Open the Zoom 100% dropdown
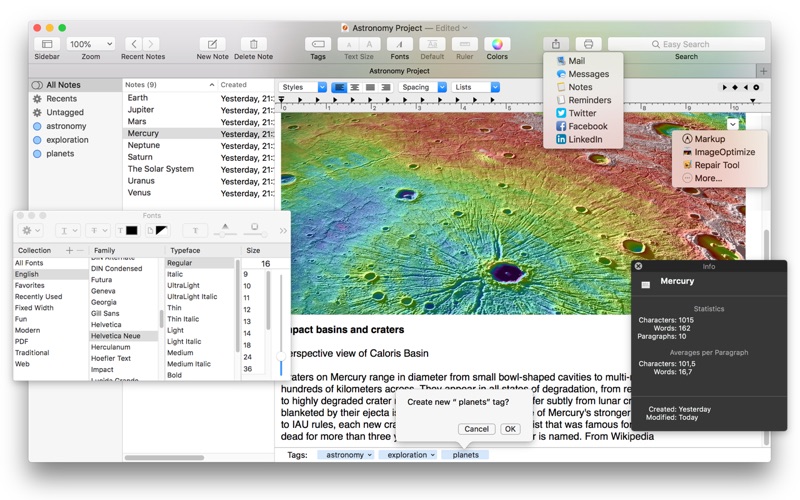 [90, 44]
